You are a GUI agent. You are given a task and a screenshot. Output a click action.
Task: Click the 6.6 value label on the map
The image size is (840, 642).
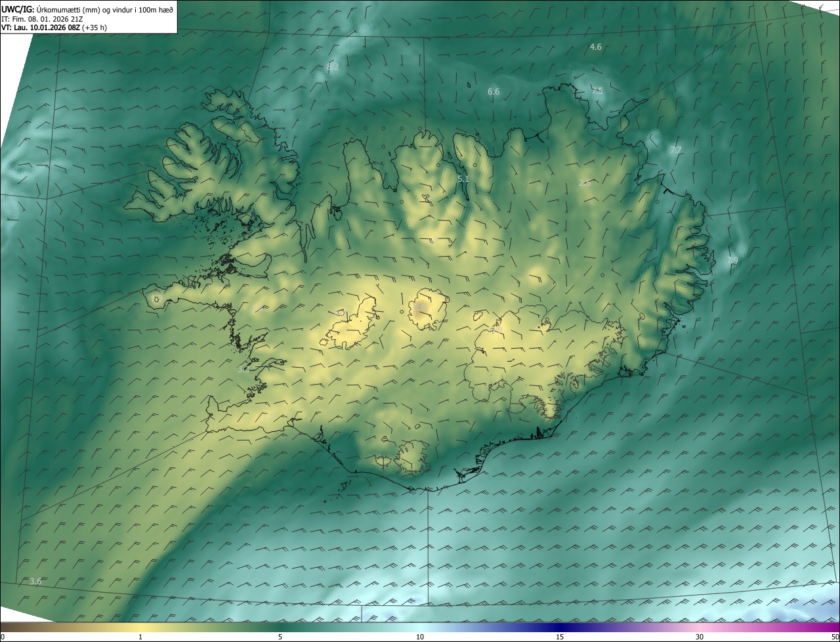click(x=493, y=91)
